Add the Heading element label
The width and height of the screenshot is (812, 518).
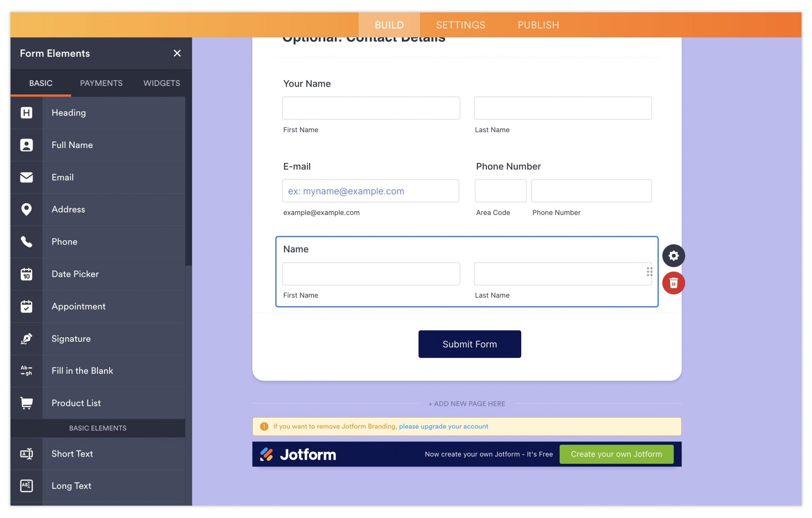click(x=69, y=113)
